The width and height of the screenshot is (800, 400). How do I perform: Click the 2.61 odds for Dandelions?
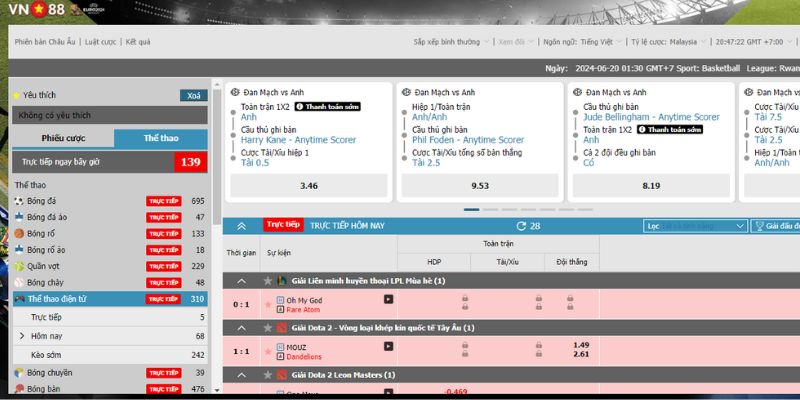(x=581, y=354)
